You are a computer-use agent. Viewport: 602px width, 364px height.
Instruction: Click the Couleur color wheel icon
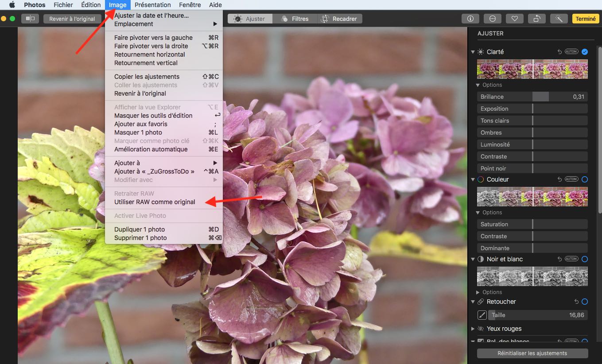[481, 179]
